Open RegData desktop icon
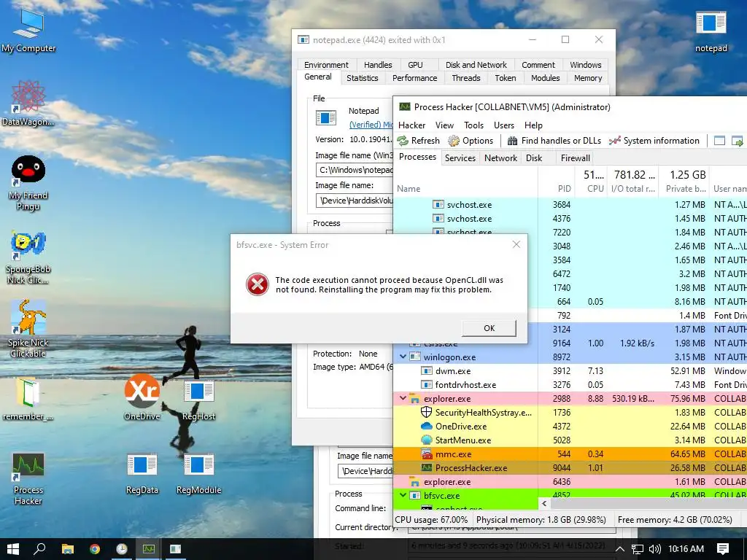 coord(142,474)
